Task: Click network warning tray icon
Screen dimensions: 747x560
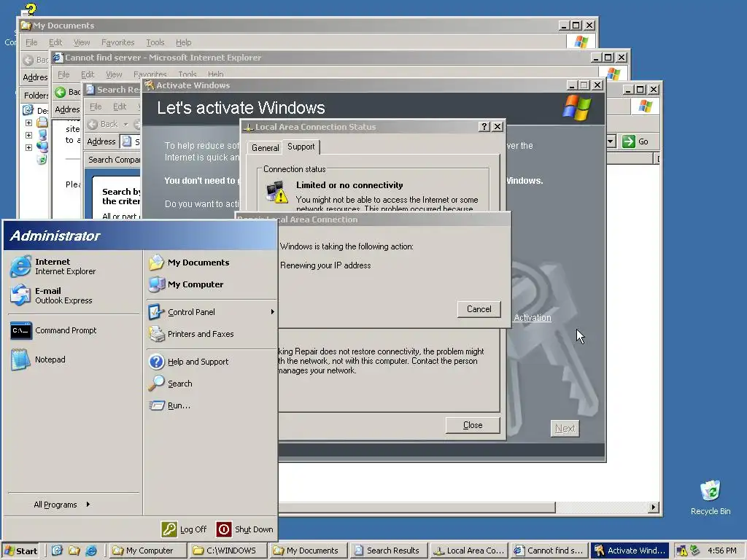Action: click(682, 551)
